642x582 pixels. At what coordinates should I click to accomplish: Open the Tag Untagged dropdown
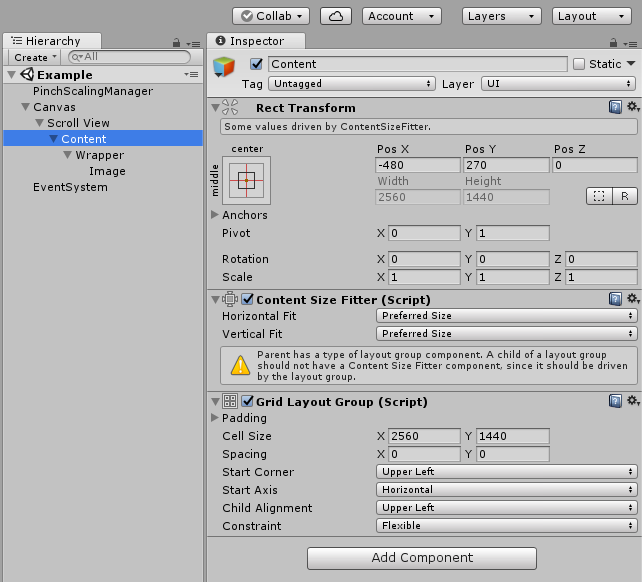point(352,84)
